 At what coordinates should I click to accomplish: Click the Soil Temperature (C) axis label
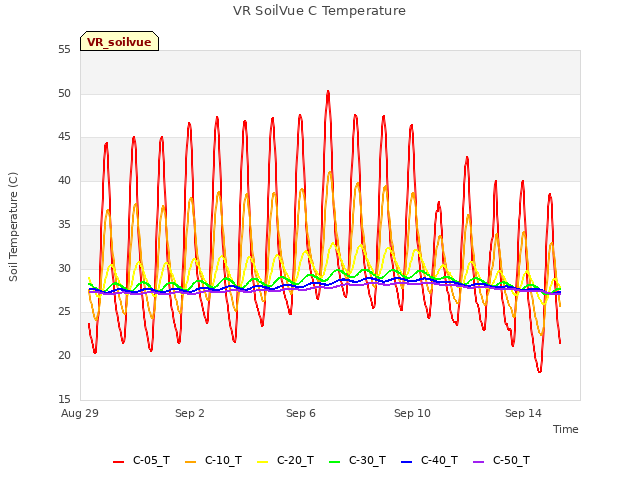click(x=13, y=227)
